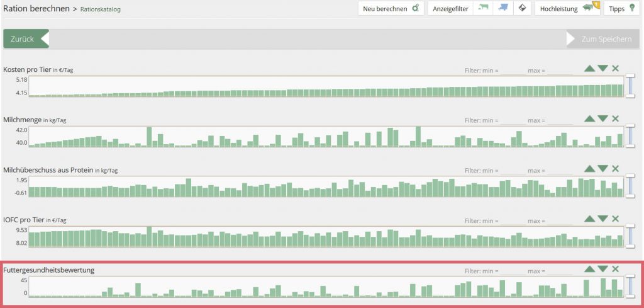The image size is (644, 308).
Task: Click the Futtergesundheitsbewertung chart title
Action: click(x=49, y=270)
